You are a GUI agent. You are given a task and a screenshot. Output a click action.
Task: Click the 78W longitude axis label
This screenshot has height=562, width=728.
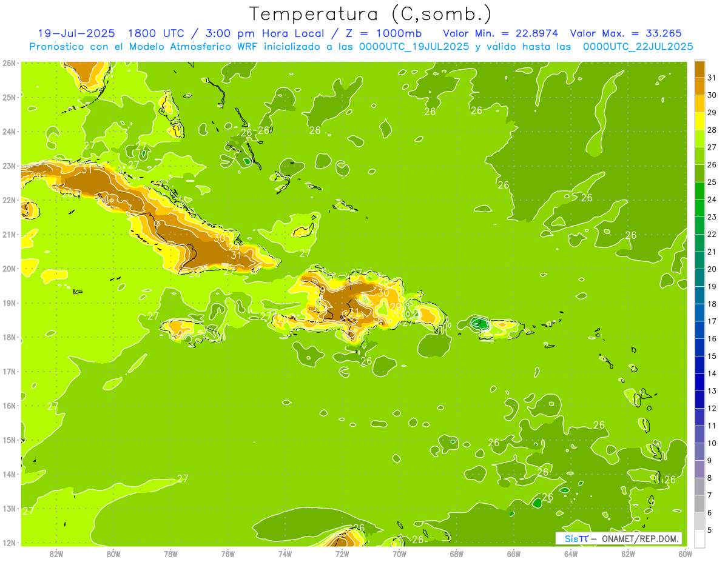point(170,554)
